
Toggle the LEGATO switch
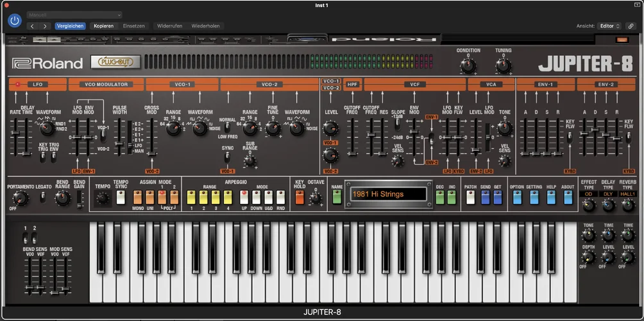pyautogui.click(x=43, y=198)
